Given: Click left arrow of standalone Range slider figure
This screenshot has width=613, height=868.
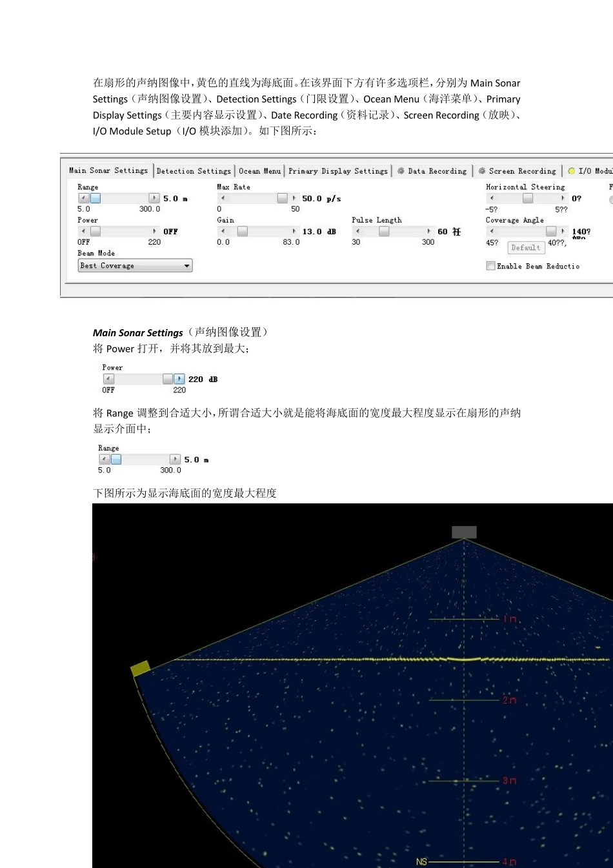Looking at the screenshot, I should coord(105,459).
